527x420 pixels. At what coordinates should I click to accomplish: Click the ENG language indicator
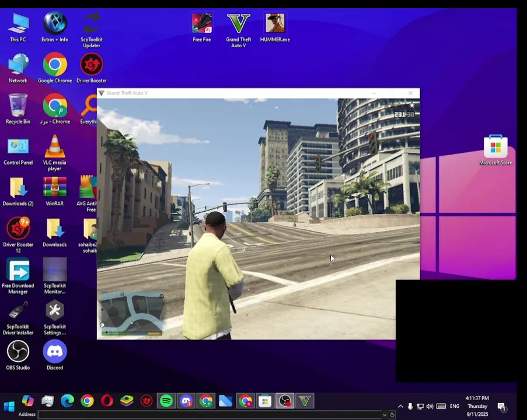point(455,406)
